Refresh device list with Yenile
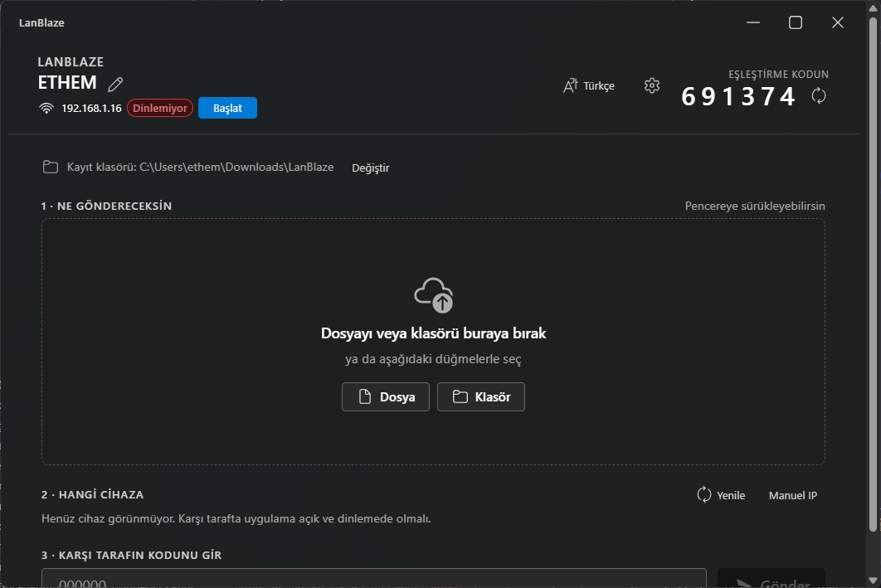This screenshot has width=881, height=588. click(721, 495)
